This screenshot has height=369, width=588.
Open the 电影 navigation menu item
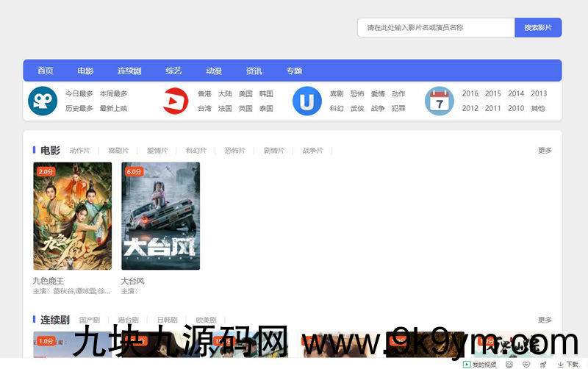point(85,71)
